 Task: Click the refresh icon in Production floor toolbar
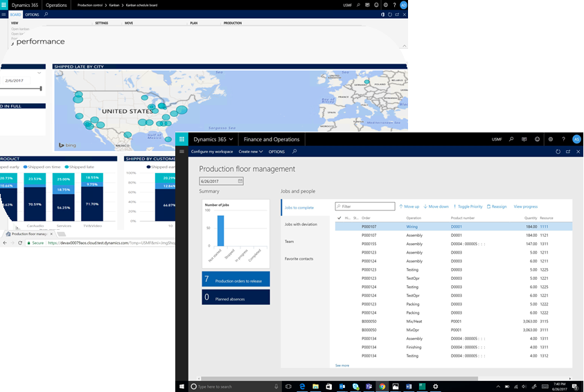coord(558,151)
